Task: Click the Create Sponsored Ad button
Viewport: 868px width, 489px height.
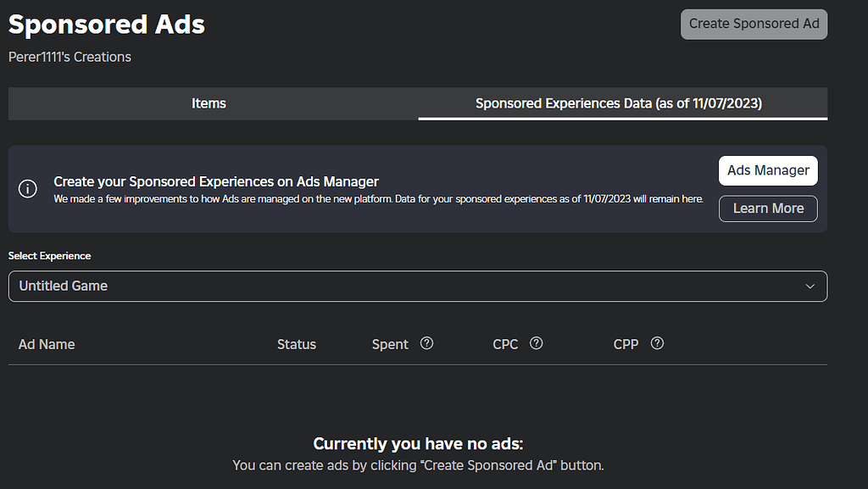Action: (x=753, y=24)
